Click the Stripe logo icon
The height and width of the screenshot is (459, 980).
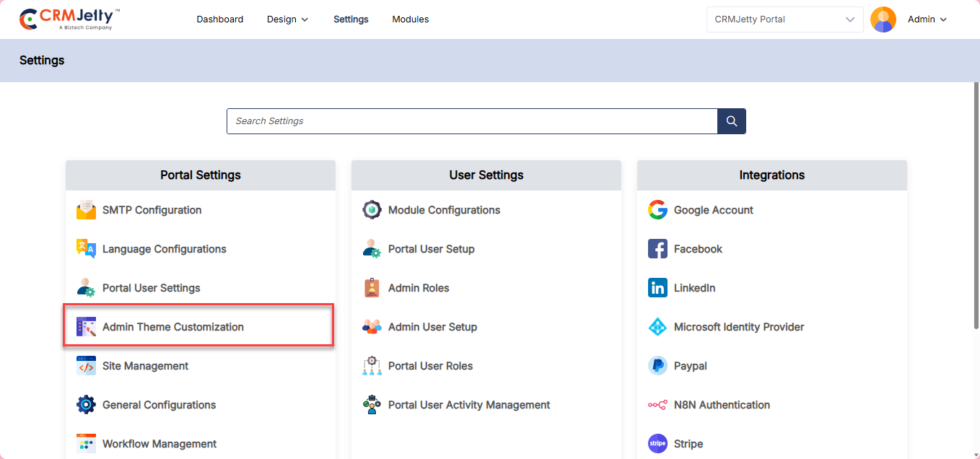pyautogui.click(x=657, y=444)
